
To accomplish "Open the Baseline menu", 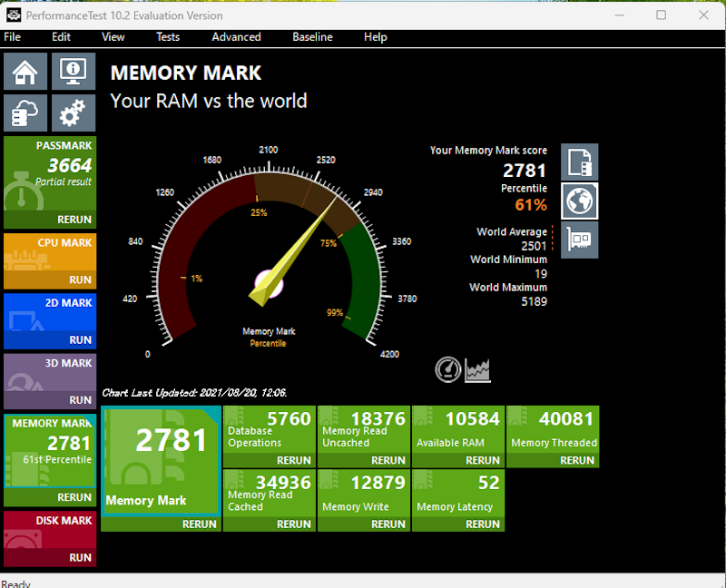I will coord(312,37).
